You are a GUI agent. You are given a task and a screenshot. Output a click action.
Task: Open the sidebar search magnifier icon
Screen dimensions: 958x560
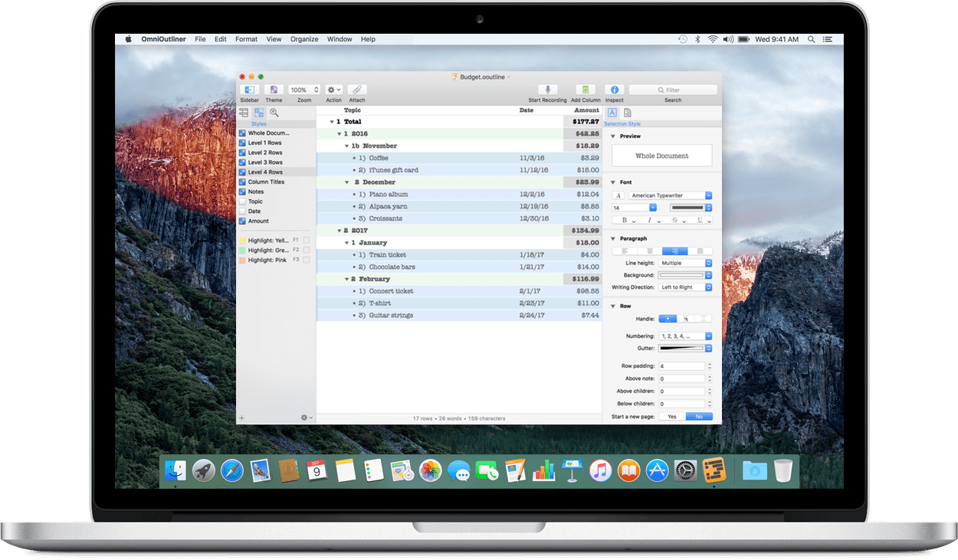tap(274, 113)
